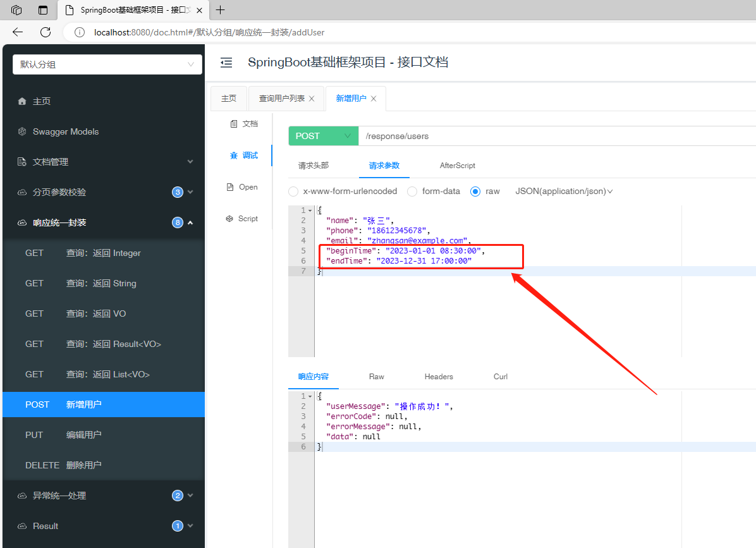Switch to response Raw tab
Image resolution: width=756 pixels, height=548 pixels.
tap(377, 377)
